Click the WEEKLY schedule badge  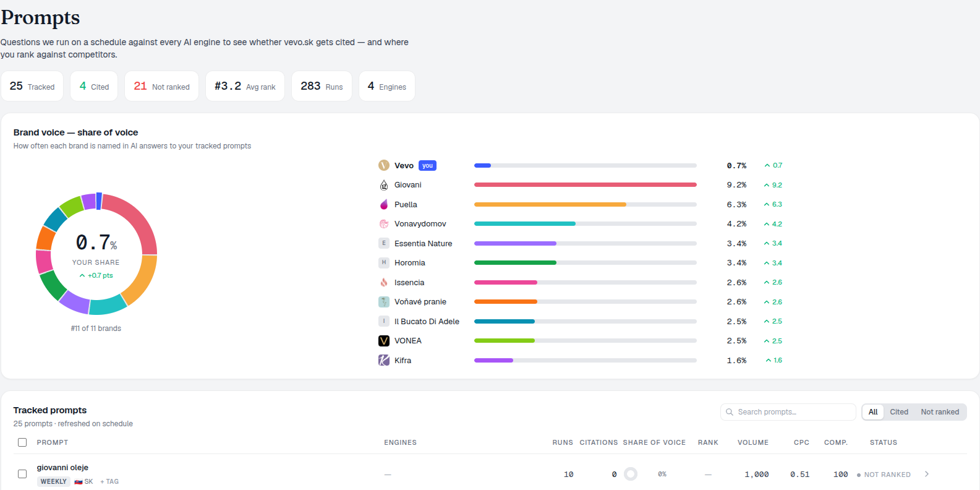[54, 482]
